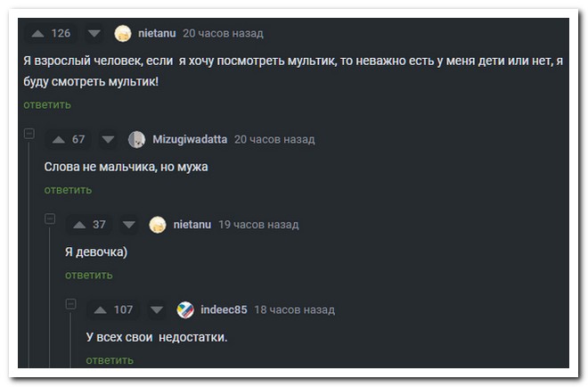Downvote Mizugiwadatta's comment
Viewport: 588px width, 387px height.
pyautogui.click(x=108, y=140)
